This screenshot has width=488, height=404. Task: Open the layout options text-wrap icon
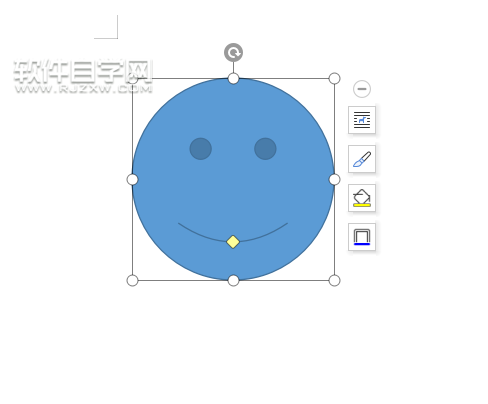click(x=362, y=120)
